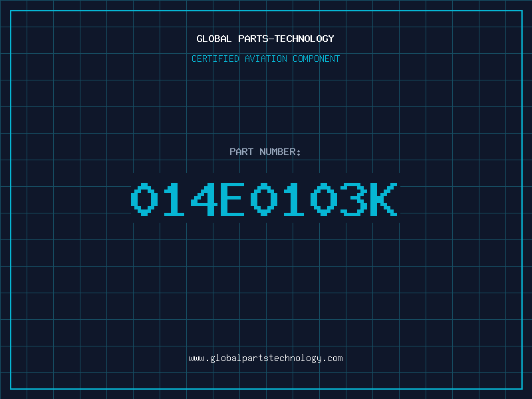The height and width of the screenshot is (399, 532).
Task: Open www.globalpartstechnology.com website link
Action: pos(265,358)
